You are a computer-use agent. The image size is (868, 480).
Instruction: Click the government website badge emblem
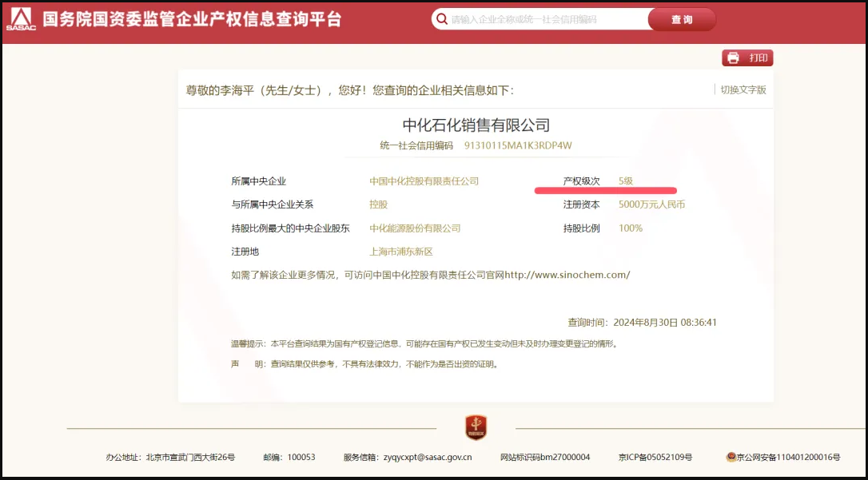point(476,427)
